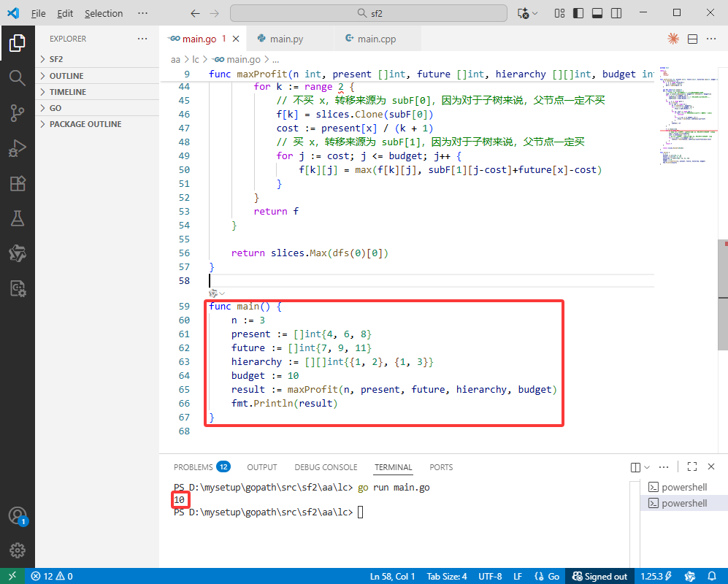Viewport: 728px width, 584px height.
Task: Change encoding UTF-8 in status bar
Action: point(490,576)
